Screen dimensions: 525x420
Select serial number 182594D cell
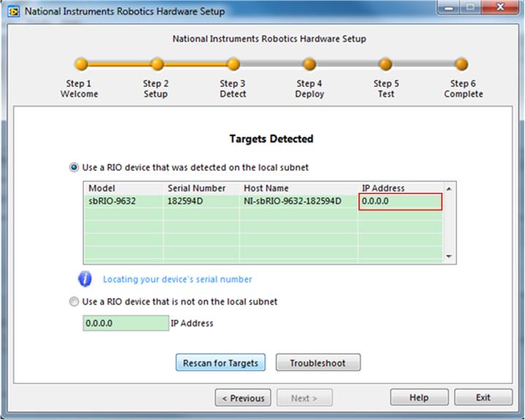pos(202,201)
